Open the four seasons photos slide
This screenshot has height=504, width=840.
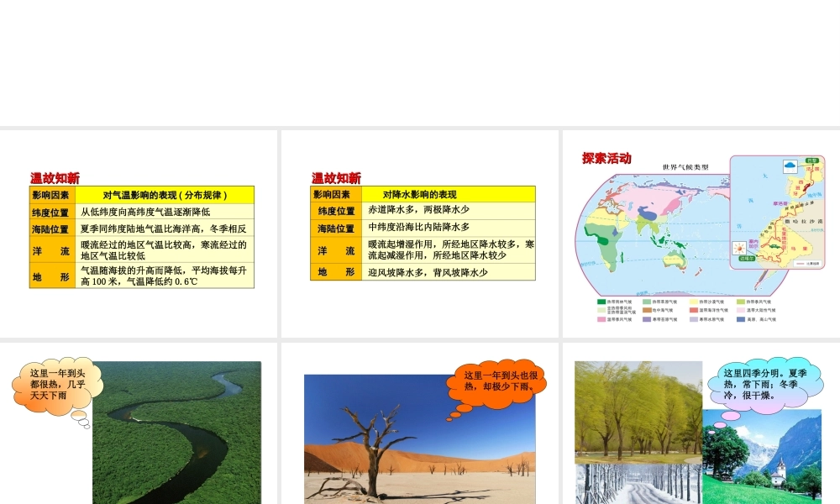pos(701,423)
